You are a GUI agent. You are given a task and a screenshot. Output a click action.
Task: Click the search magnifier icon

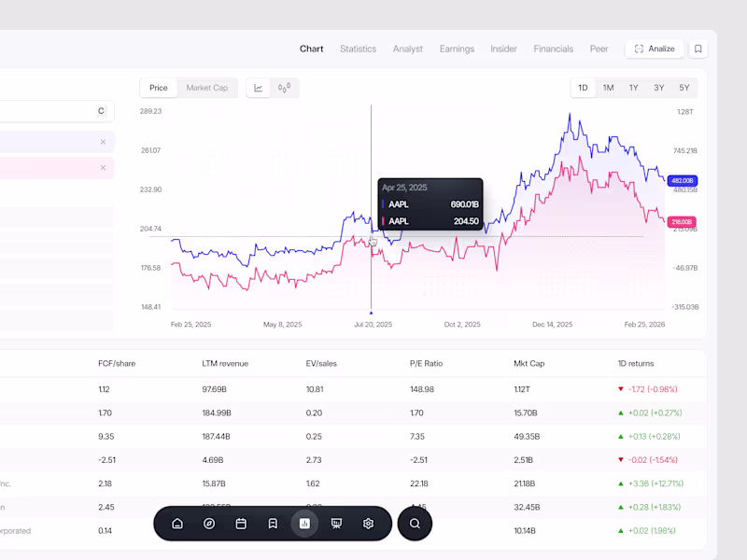[415, 524]
